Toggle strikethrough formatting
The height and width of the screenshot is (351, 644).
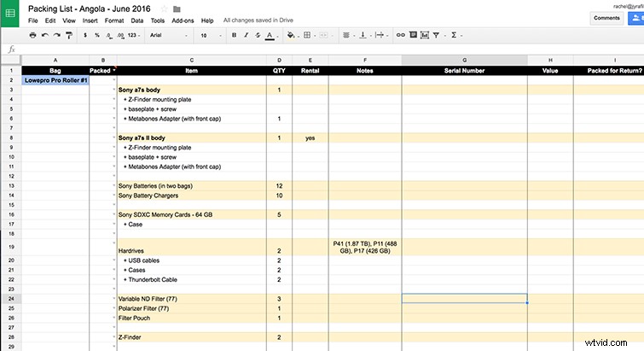tap(257, 36)
